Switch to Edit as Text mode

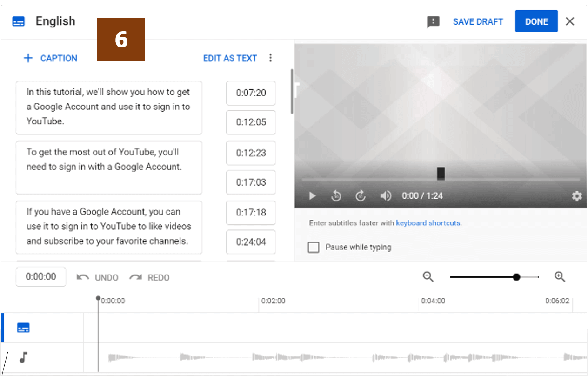click(x=230, y=58)
